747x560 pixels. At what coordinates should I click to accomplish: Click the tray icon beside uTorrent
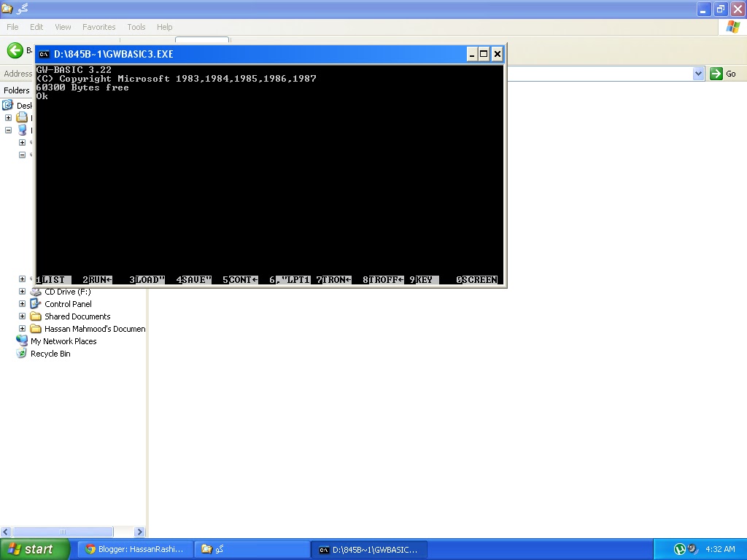coord(693,549)
